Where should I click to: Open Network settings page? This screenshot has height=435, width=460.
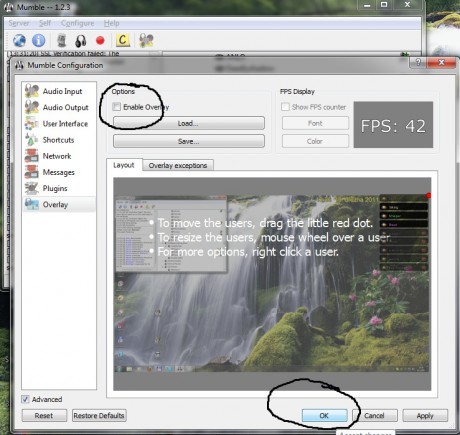(59, 156)
